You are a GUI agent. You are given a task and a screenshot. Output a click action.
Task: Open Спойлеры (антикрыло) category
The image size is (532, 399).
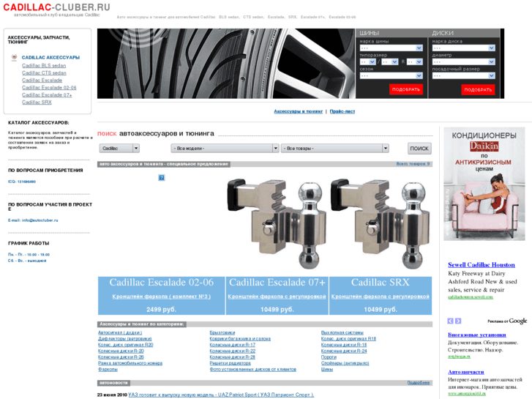(x=345, y=363)
